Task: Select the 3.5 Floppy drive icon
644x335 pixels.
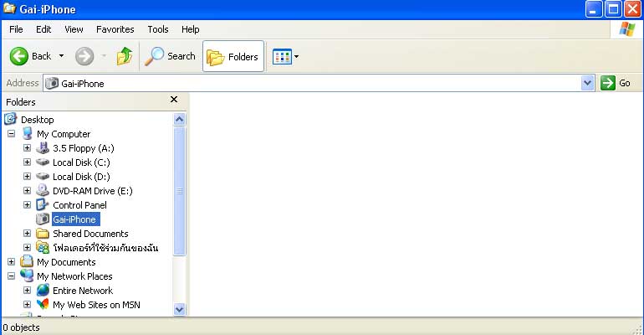Action: pyautogui.click(x=43, y=148)
